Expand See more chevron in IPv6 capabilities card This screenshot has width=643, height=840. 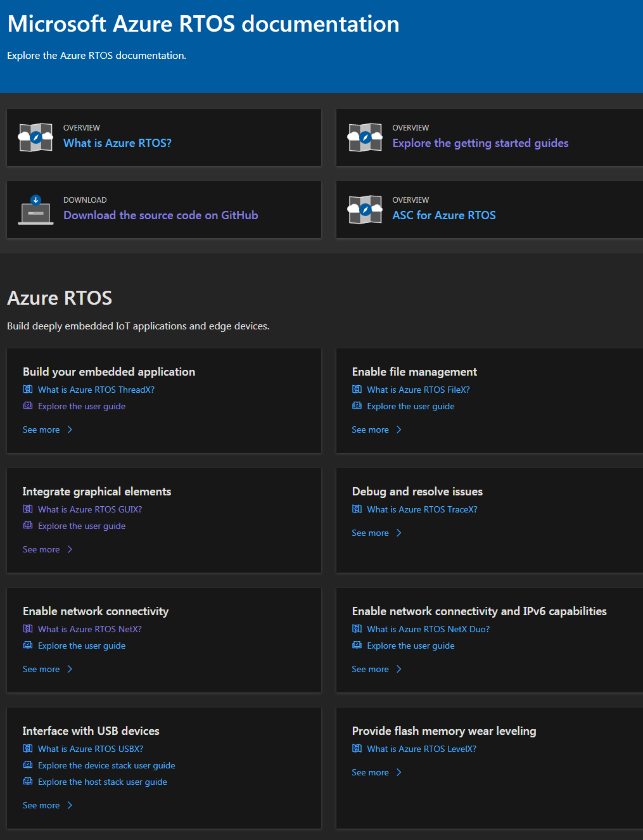(x=399, y=669)
